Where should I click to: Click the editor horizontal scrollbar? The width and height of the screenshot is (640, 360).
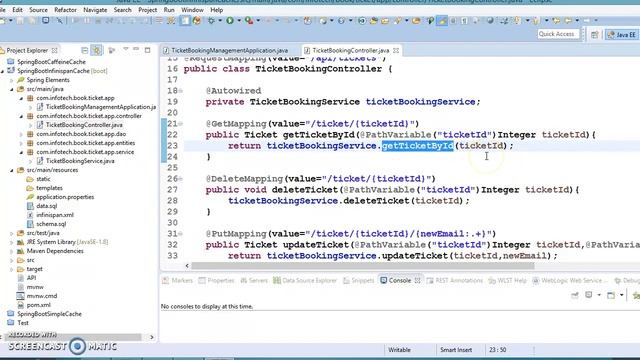[362, 266]
